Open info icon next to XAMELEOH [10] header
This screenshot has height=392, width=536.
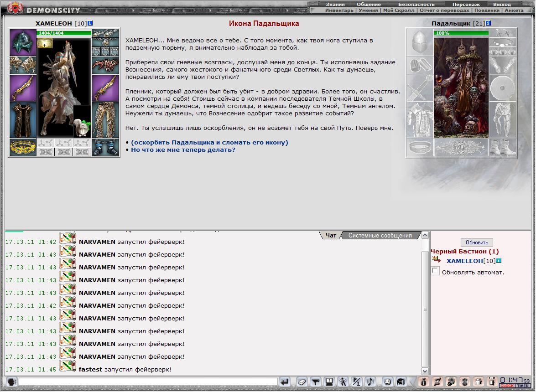coord(90,23)
